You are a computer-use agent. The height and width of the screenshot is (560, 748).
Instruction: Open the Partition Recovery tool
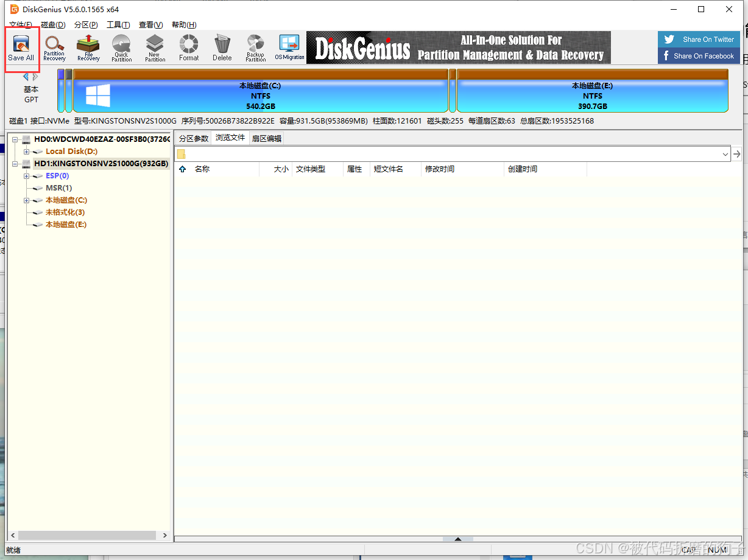coord(54,48)
